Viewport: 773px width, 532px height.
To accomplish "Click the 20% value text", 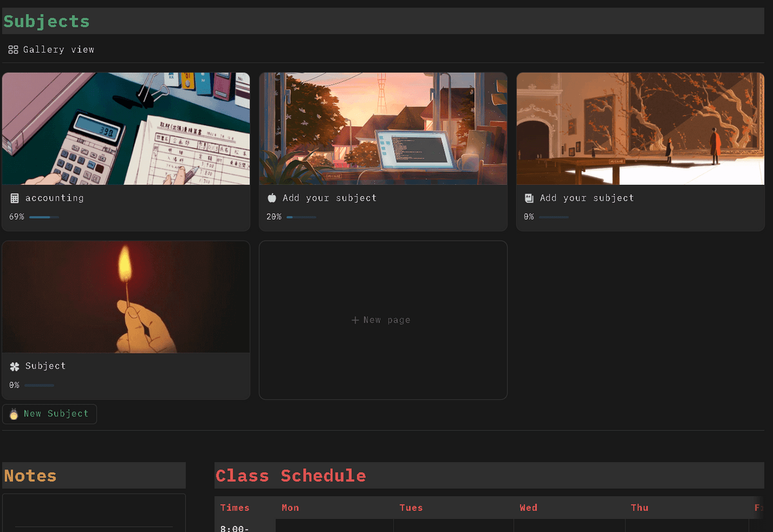I will tap(274, 217).
